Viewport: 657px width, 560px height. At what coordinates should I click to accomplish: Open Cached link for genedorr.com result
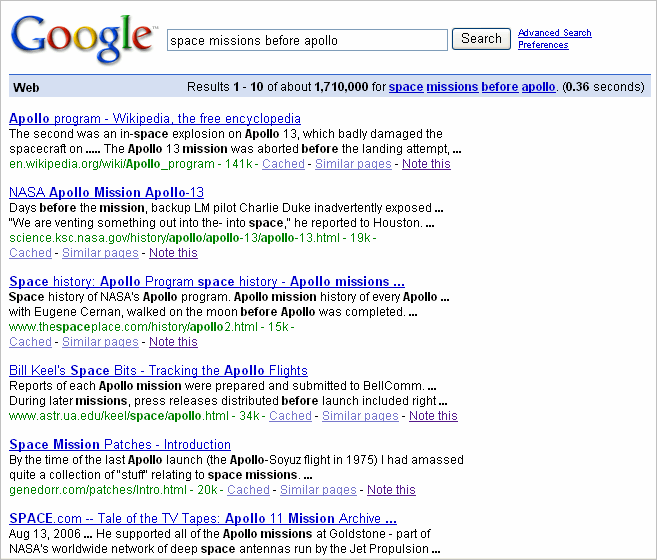point(248,490)
